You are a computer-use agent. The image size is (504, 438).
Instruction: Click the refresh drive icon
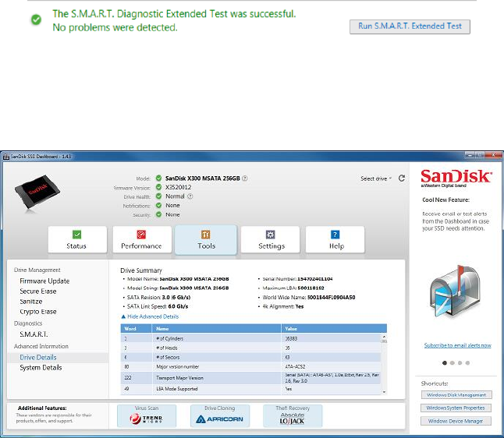(x=402, y=178)
